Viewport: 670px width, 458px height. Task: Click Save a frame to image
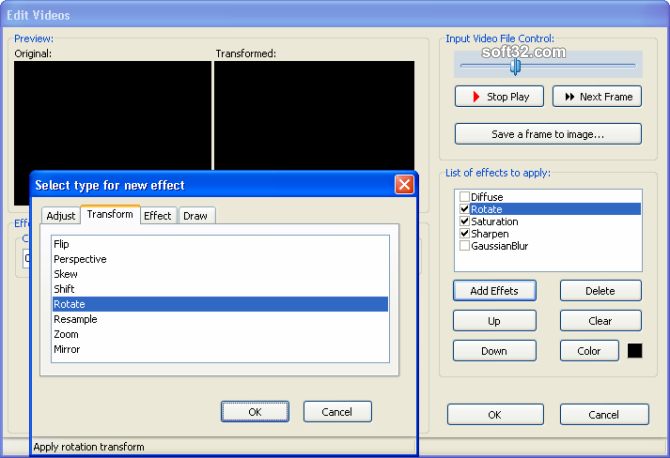(x=548, y=134)
